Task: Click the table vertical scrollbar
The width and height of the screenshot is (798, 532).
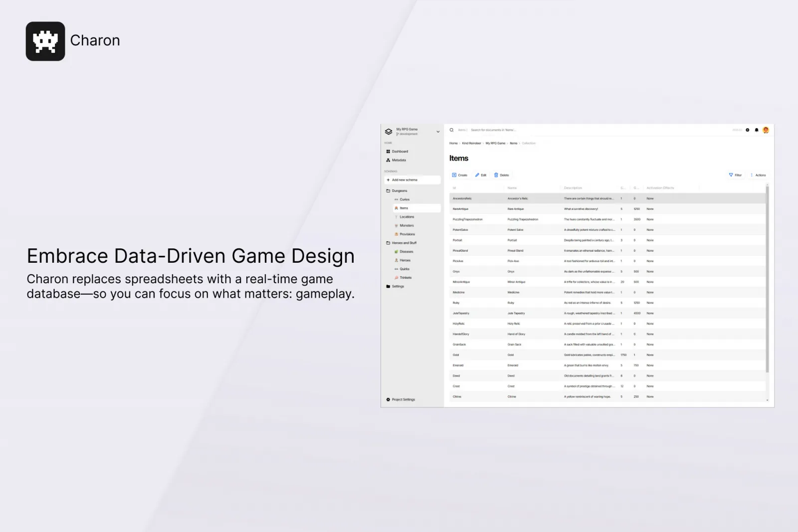Action: click(x=767, y=279)
